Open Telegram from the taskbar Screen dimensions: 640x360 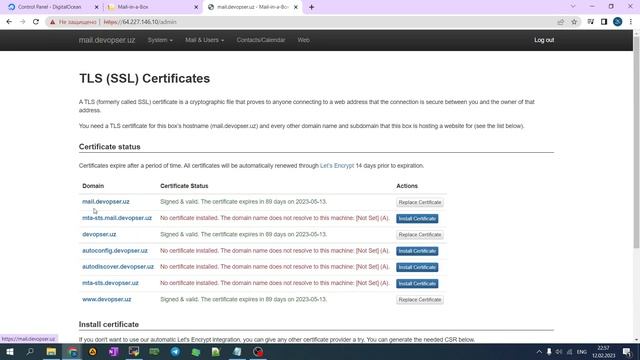pos(175,352)
